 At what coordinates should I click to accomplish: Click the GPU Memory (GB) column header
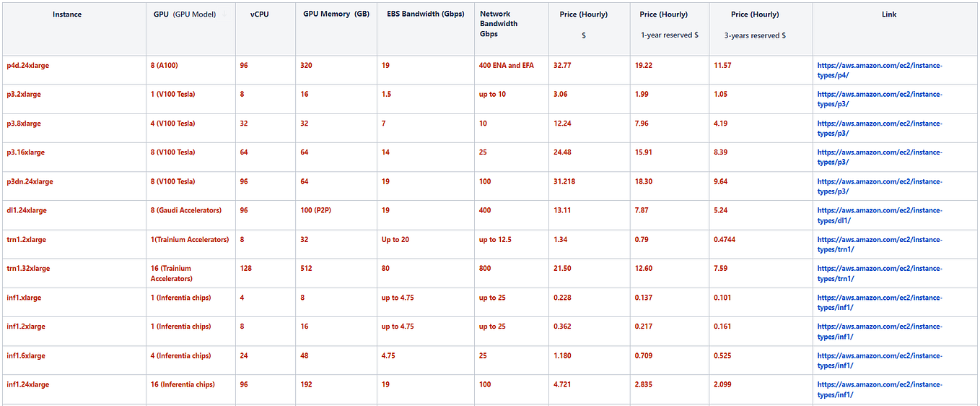pos(336,14)
